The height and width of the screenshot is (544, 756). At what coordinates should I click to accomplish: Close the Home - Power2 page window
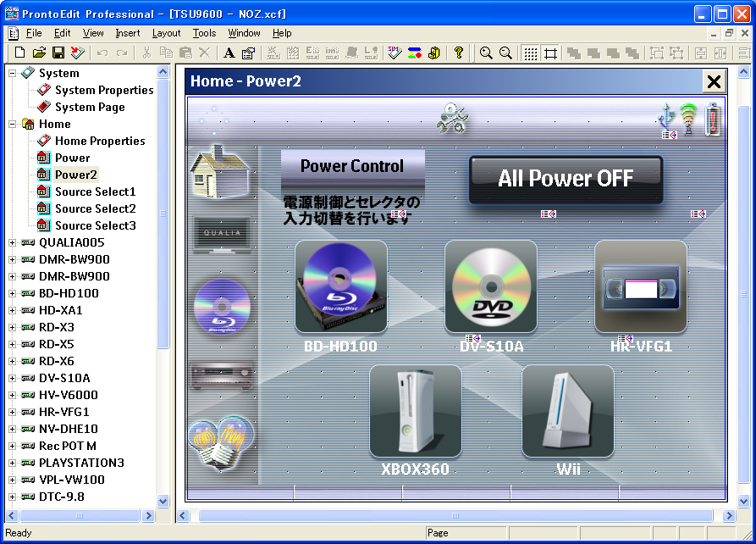pos(714,81)
